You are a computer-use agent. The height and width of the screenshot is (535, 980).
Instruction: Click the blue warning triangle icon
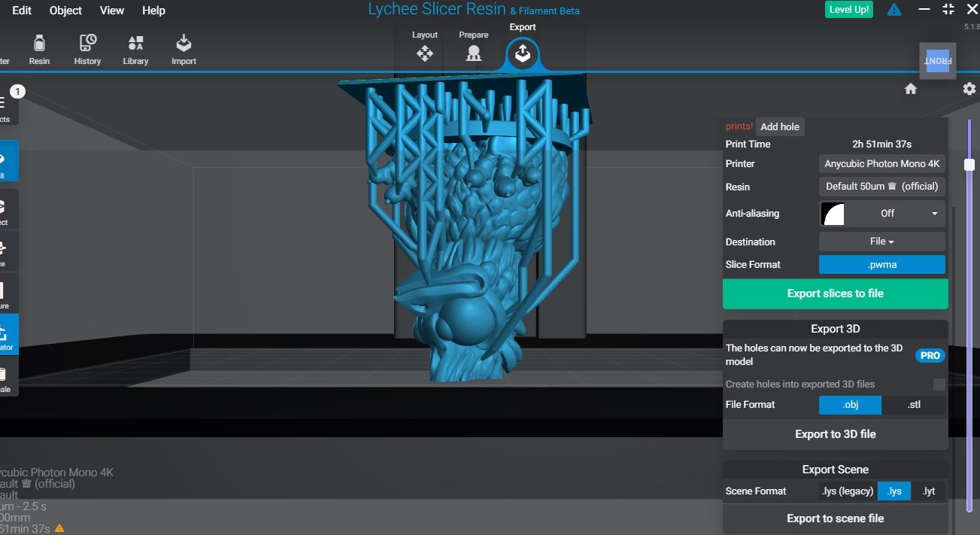[894, 10]
